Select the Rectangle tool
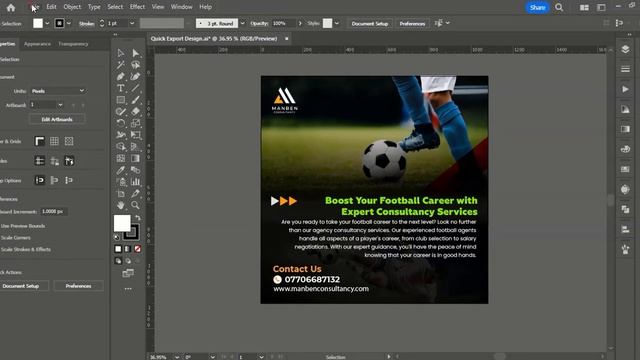This screenshot has width=640, height=360. click(120, 100)
